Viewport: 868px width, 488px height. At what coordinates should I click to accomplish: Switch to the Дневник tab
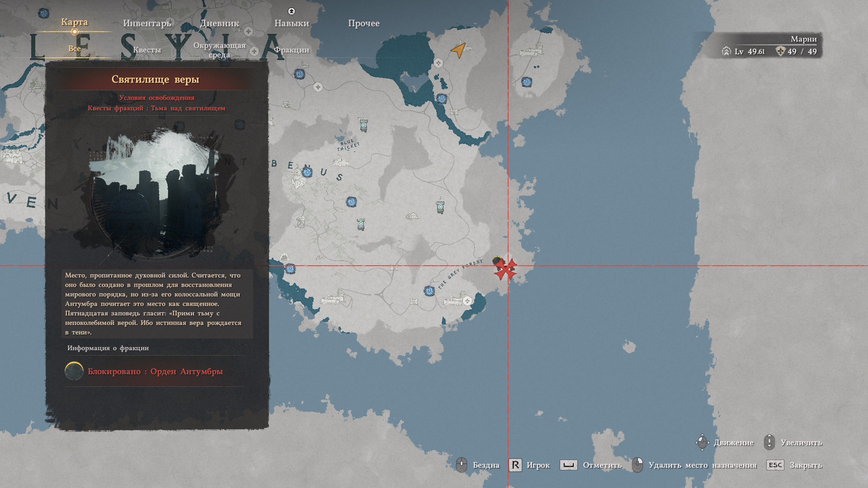[219, 23]
